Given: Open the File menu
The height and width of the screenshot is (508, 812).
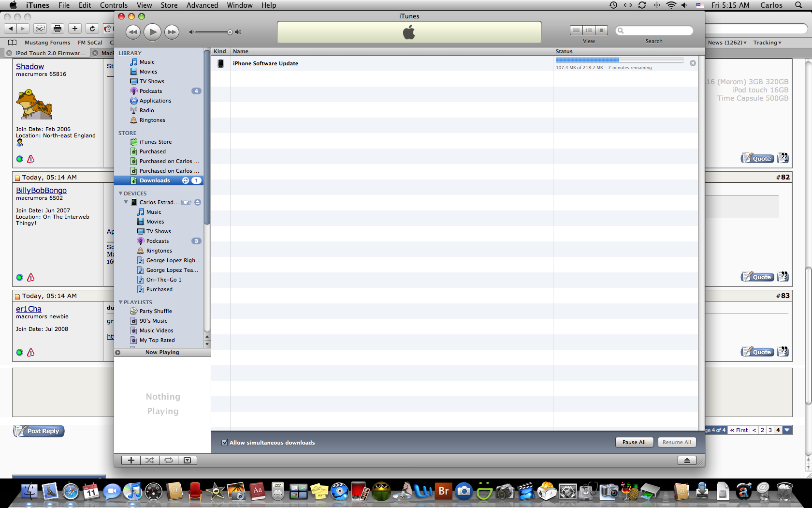Looking at the screenshot, I should coord(64,5).
